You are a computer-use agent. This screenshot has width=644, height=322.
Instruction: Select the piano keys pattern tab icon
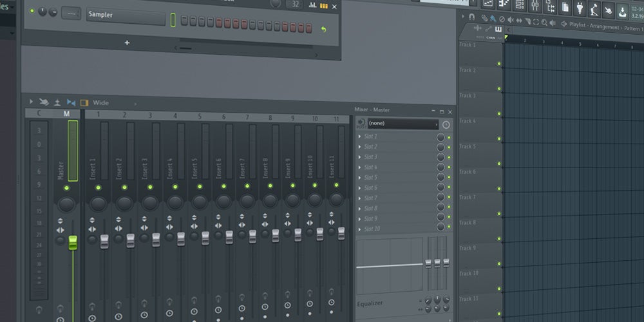tap(498, 29)
